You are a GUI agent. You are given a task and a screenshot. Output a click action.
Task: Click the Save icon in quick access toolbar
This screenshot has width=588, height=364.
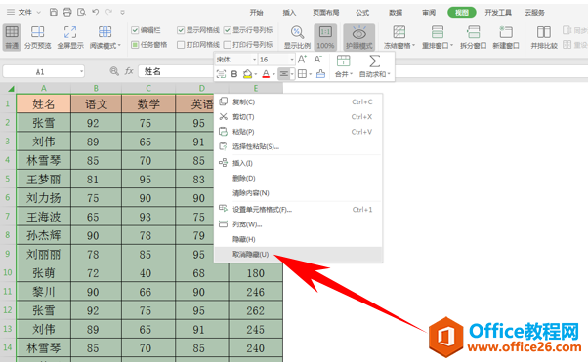pos(54,12)
